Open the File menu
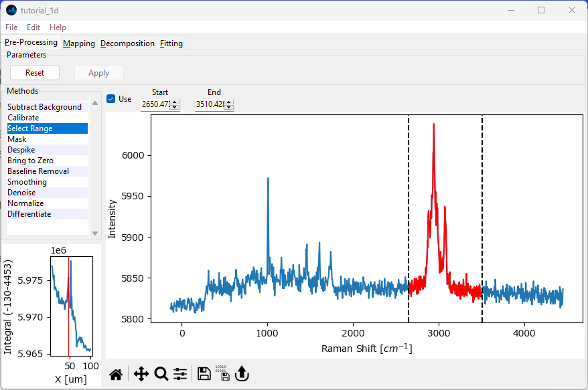Viewport: 588px width, 390px height. pos(11,27)
